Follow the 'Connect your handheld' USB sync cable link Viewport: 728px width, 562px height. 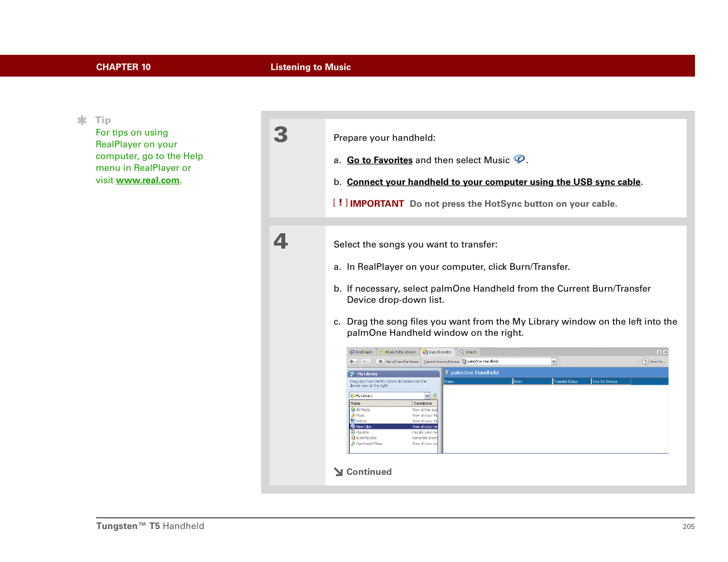pyautogui.click(x=494, y=182)
